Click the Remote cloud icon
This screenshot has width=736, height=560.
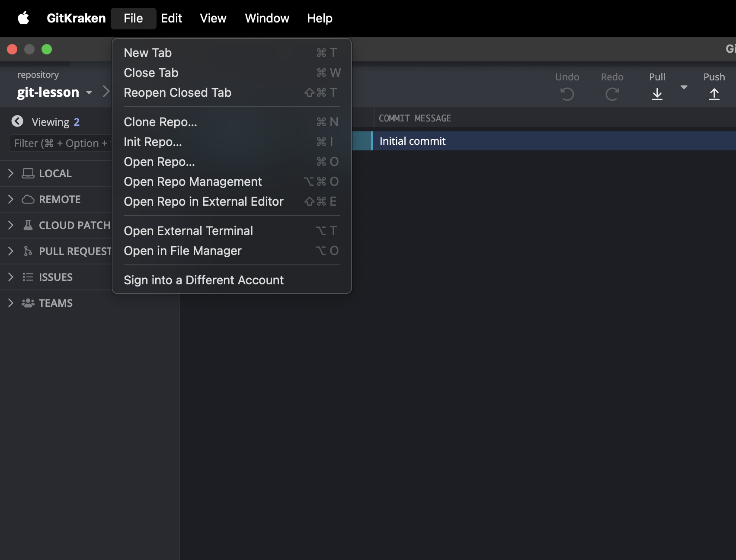pos(28,199)
